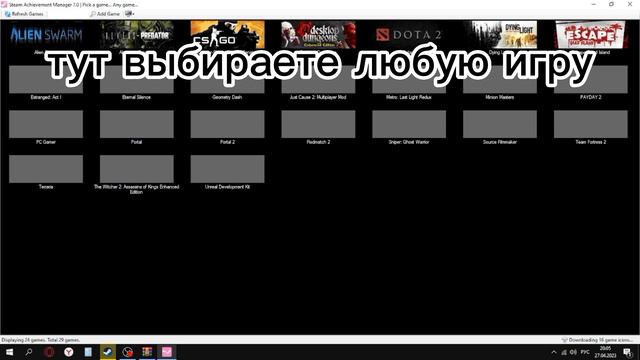Open the game type filter dropdown
The image size is (640, 360).
click(x=130, y=14)
